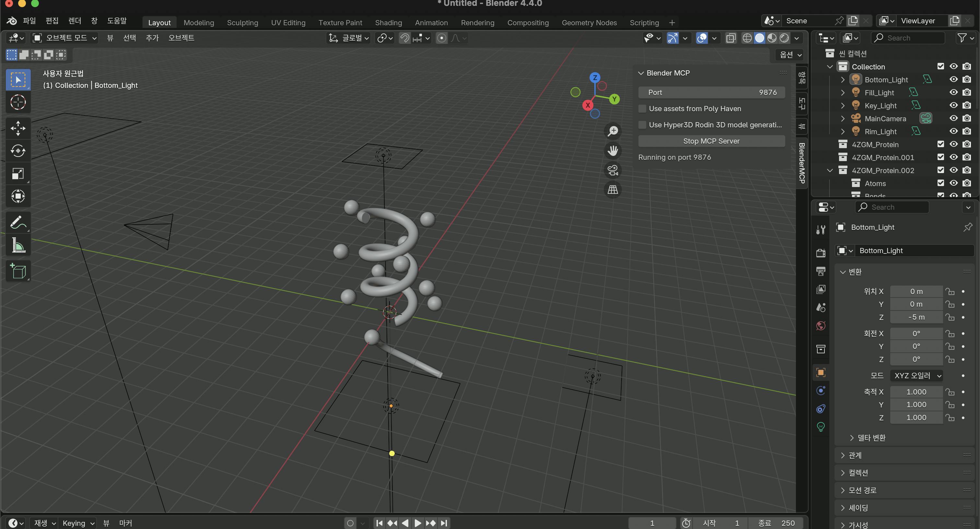980x529 pixels.
Task: Uncheck 4ZGM_Protein collection exclude checkbox
Action: pyautogui.click(x=940, y=144)
